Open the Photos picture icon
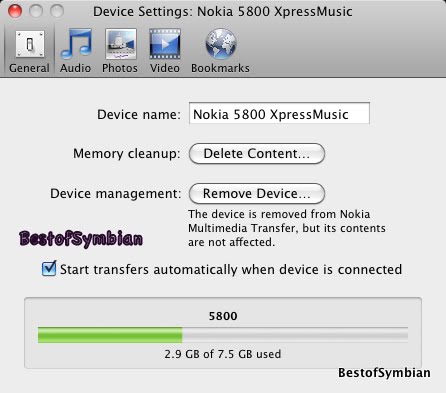The width and height of the screenshot is (446, 393). pyautogui.click(x=121, y=44)
